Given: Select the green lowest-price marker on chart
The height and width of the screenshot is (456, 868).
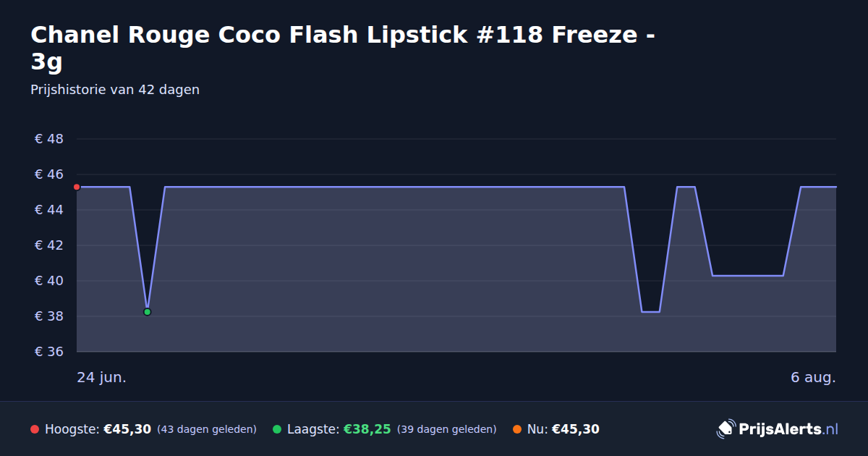Looking at the screenshot, I should pyautogui.click(x=147, y=312).
